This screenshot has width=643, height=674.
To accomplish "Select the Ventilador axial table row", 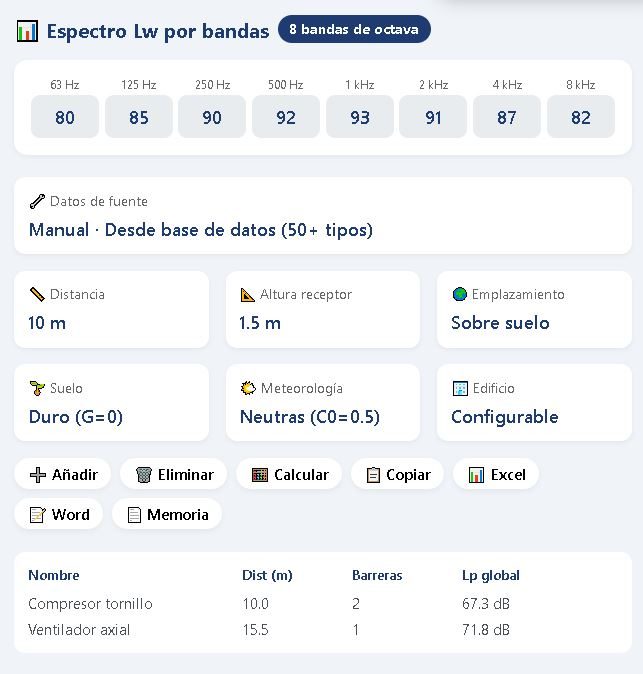I will point(322,630).
